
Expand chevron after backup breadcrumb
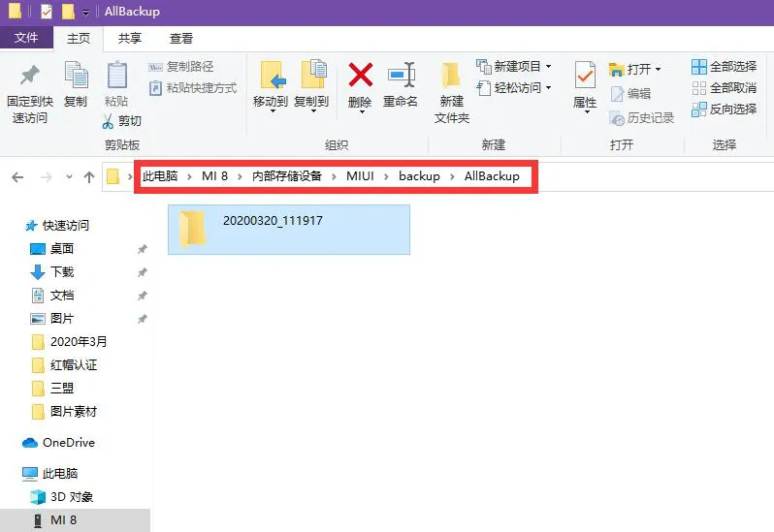click(x=452, y=176)
